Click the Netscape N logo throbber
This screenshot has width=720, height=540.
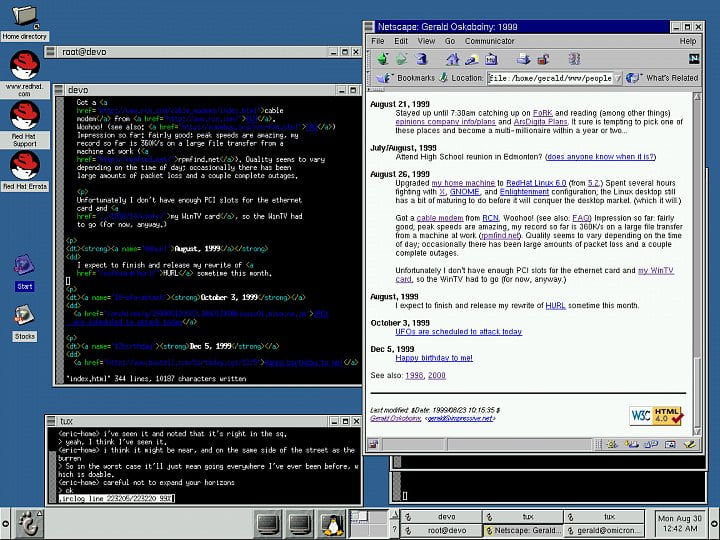point(694,58)
